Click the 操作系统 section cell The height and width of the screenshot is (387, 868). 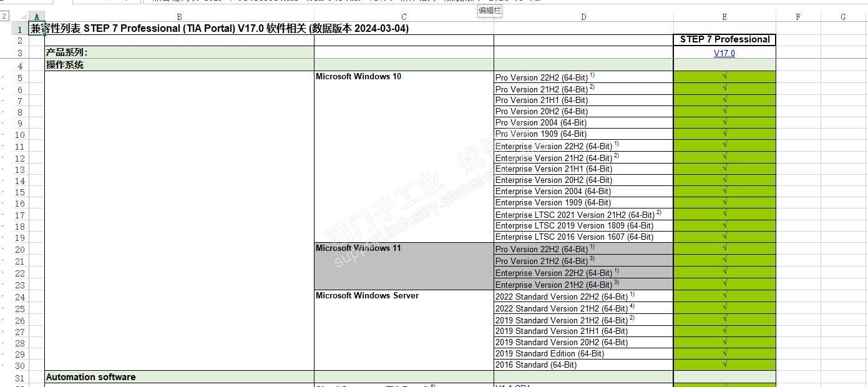coord(179,65)
